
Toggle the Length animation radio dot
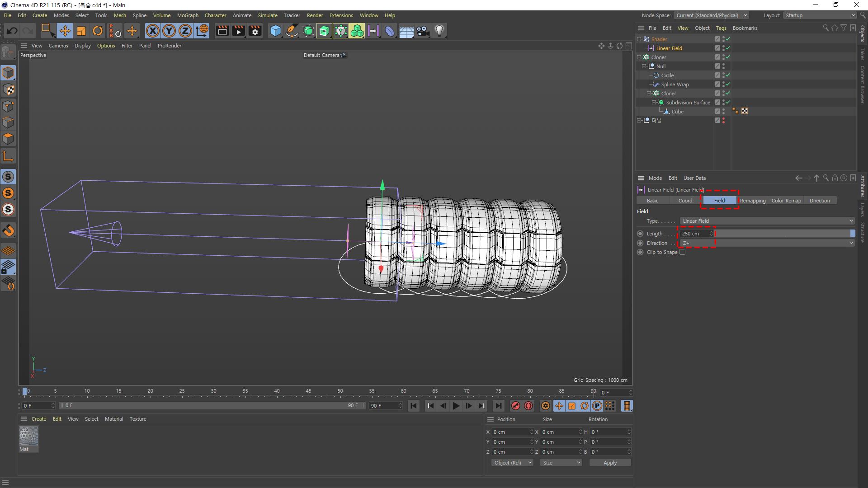coord(640,234)
